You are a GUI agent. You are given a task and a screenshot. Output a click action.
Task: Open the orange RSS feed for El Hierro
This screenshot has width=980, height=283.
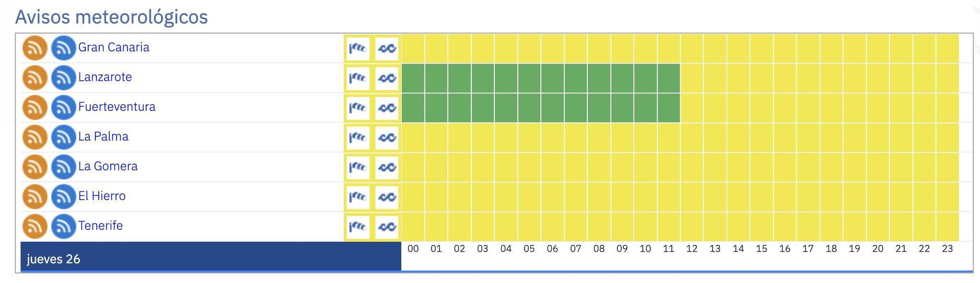click(x=34, y=196)
